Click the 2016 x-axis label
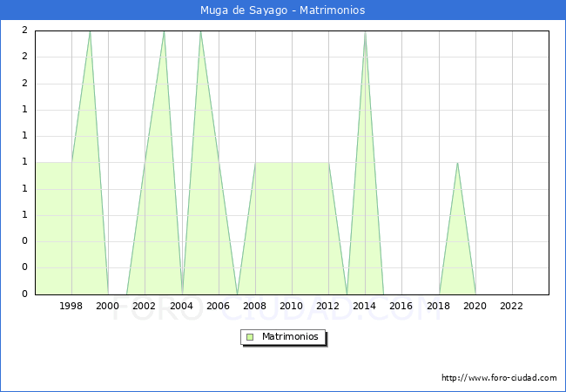Image resolution: width=566 pixels, height=392 pixels. tap(401, 306)
